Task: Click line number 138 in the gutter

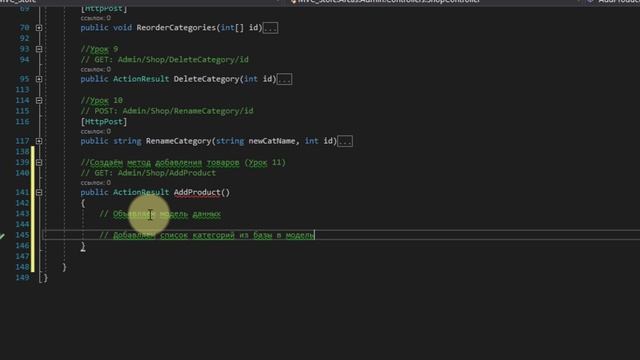Action: (22, 152)
